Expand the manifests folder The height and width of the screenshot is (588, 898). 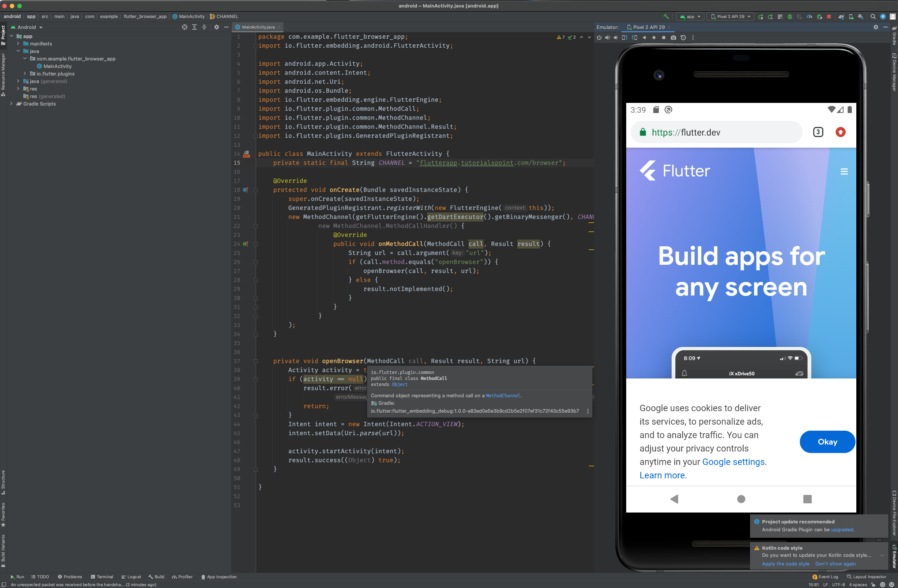tap(18, 44)
